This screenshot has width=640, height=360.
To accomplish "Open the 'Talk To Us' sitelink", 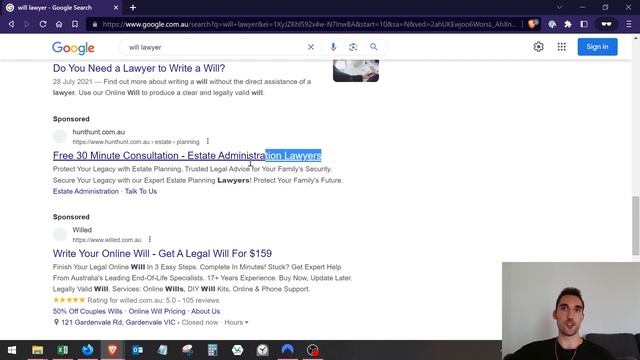I will pos(141,191).
